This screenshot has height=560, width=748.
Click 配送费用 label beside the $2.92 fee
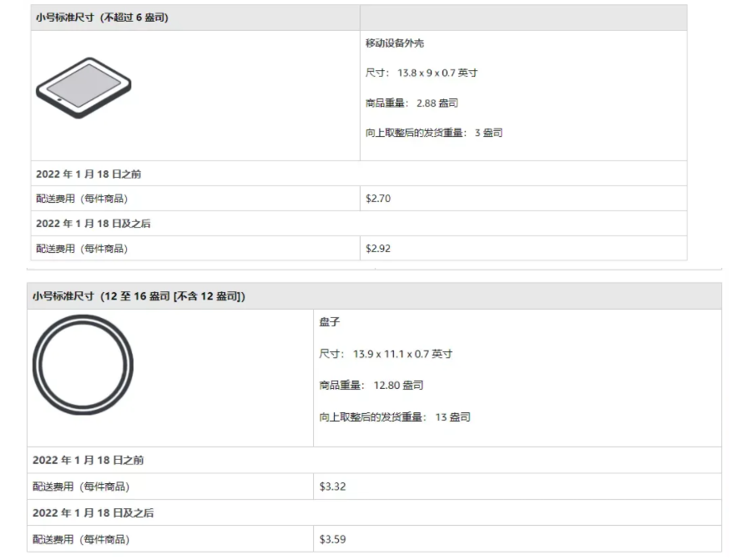tap(82, 249)
